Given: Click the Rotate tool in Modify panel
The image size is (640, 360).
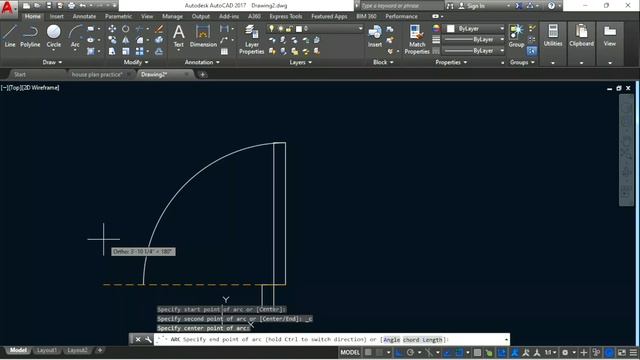Looking at the screenshot, I should (126, 29).
